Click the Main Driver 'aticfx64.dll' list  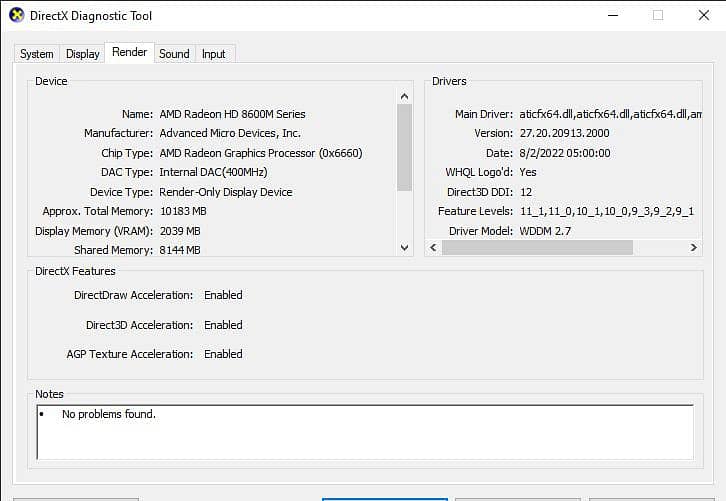tap(610, 114)
